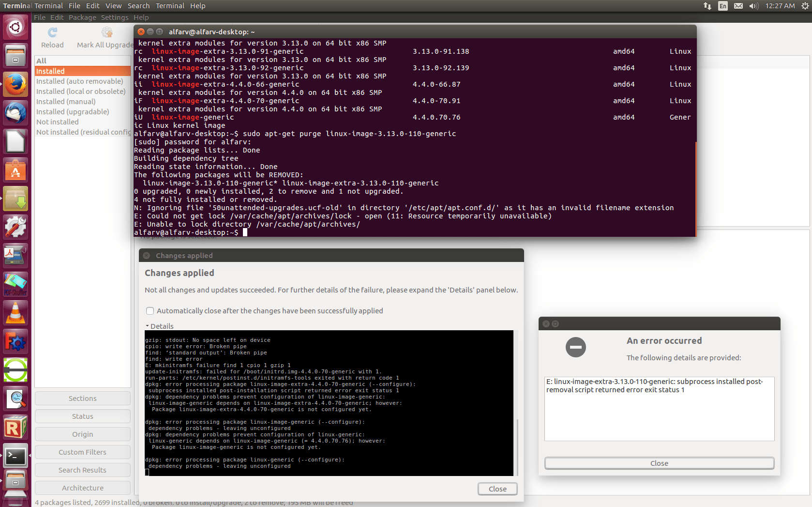This screenshot has height=507, width=812.
Task: Open the power gear menu
Action: coord(804,6)
